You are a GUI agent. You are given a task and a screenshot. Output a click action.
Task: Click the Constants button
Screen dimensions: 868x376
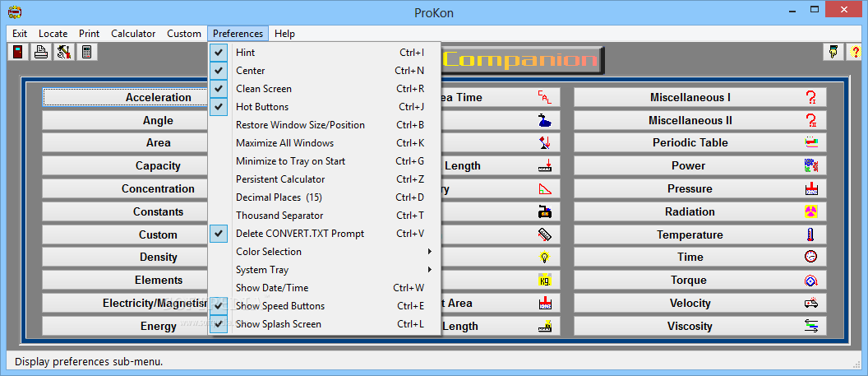pos(126,211)
